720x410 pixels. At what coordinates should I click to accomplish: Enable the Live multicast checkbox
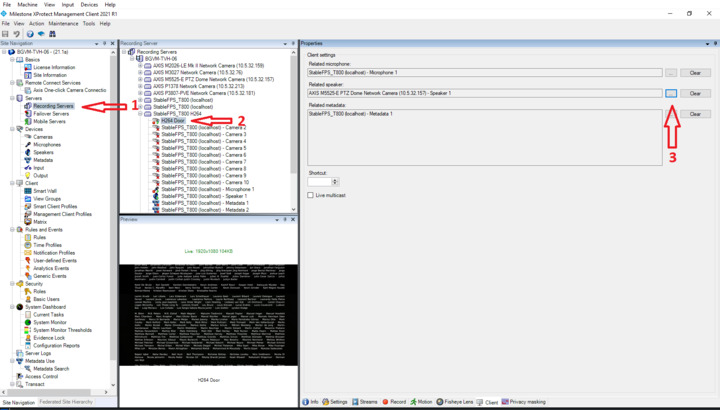tap(312, 195)
